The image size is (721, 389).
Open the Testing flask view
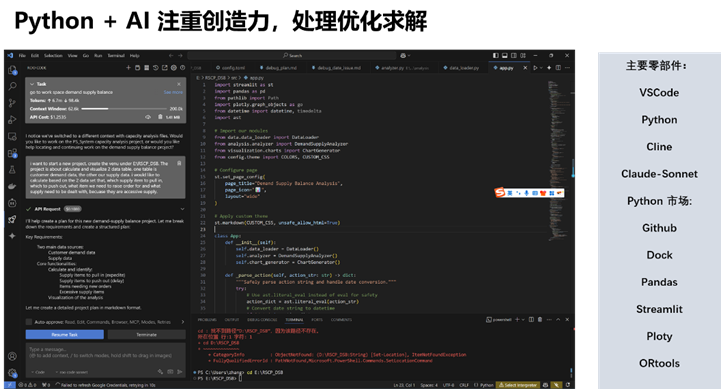(12, 170)
